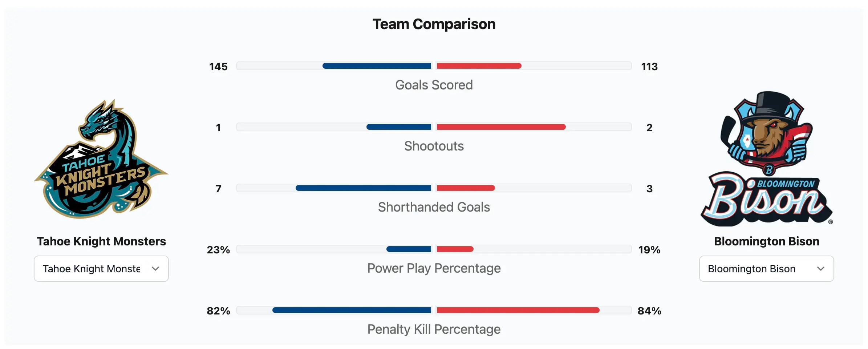868x349 pixels.
Task: Click the red Goals Scored bar
Action: tap(479, 66)
